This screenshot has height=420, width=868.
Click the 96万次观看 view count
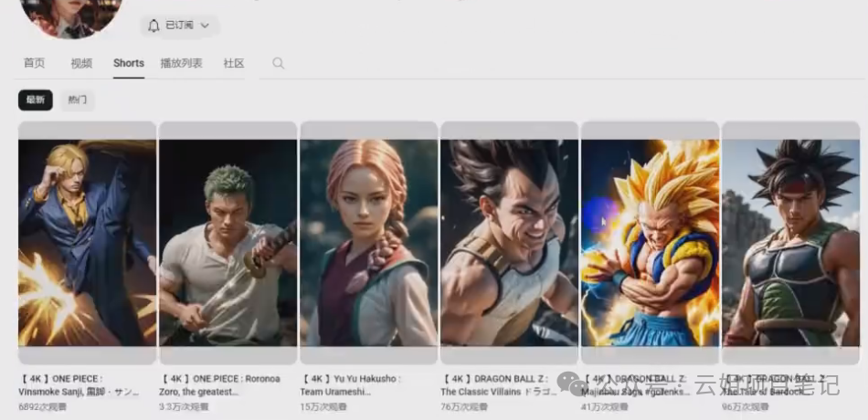(746, 406)
